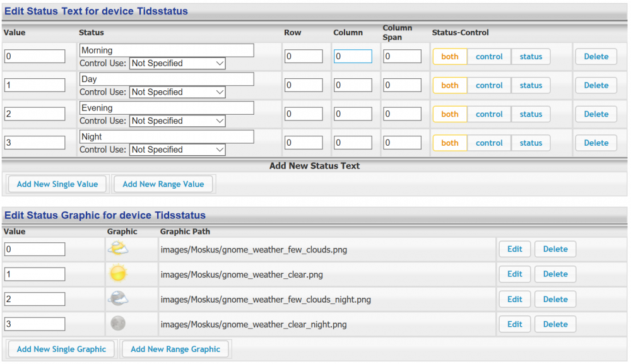Click the clear sun weather graphic icon
This screenshot has width=631, height=364.
(118, 274)
